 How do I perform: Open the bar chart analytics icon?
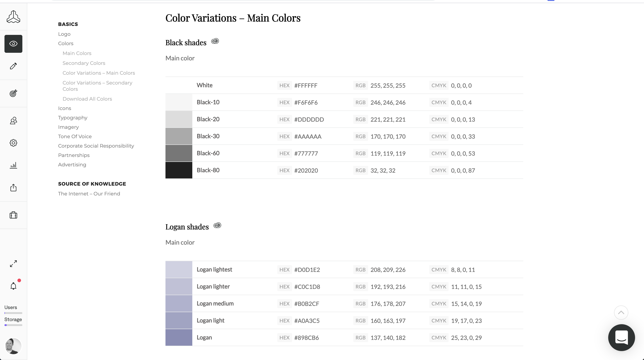point(13,165)
